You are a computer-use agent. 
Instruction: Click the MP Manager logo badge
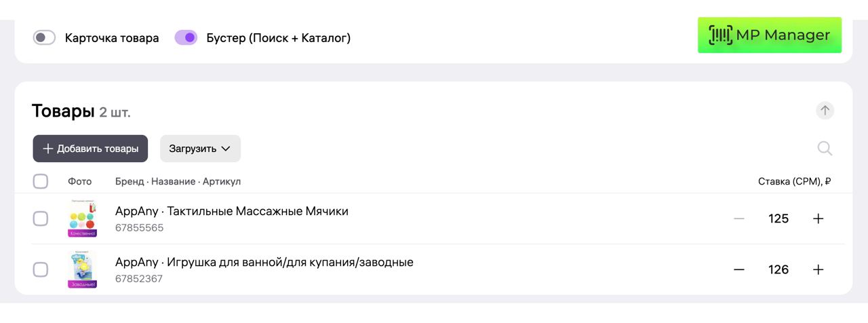(x=770, y=35)
